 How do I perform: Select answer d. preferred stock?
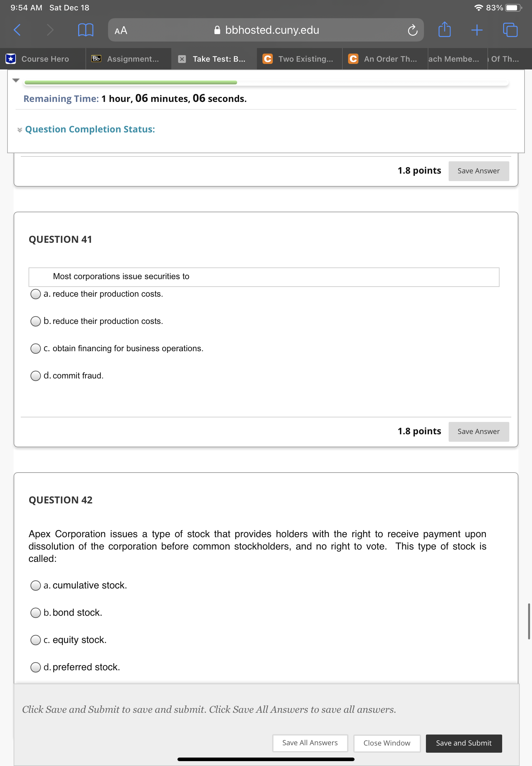click(x=35, y=667)
